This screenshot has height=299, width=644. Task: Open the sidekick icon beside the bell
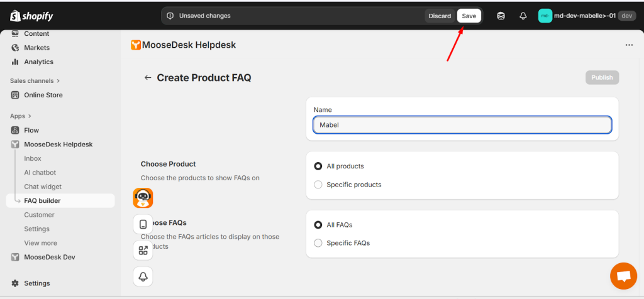(x=501, y=16)
